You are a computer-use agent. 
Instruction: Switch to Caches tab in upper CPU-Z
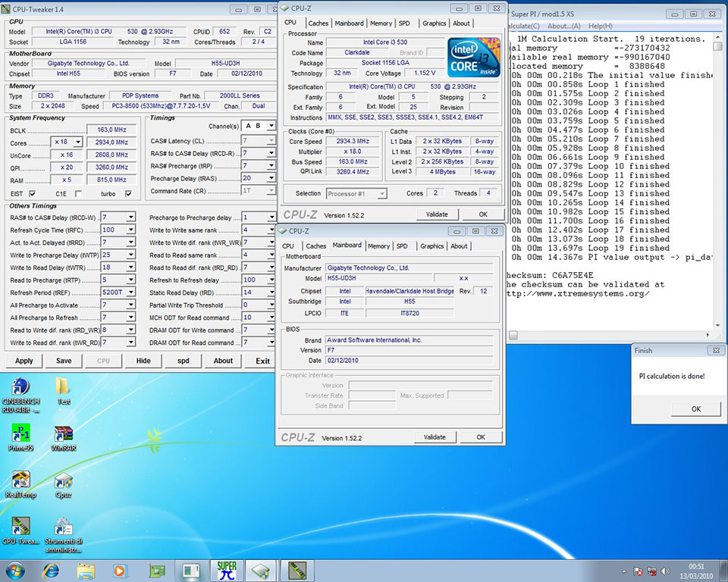[318, 23]
